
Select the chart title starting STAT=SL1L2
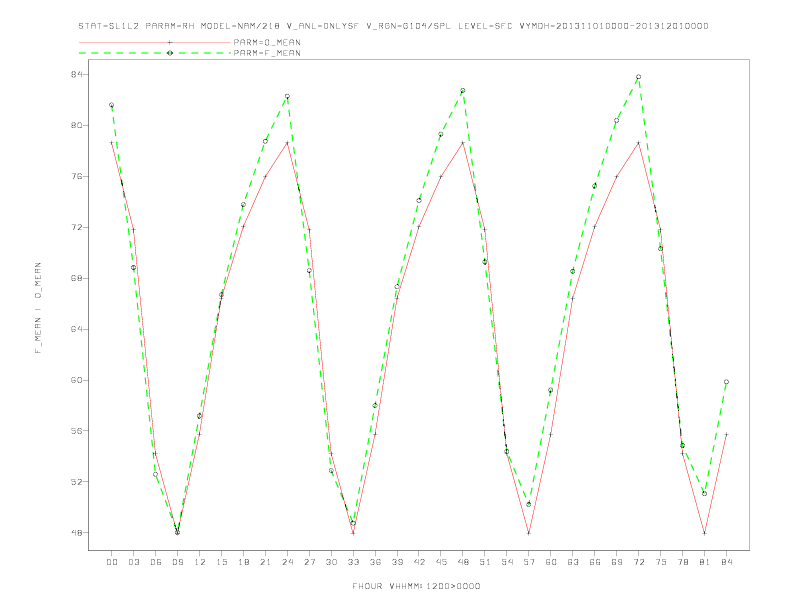393,26
